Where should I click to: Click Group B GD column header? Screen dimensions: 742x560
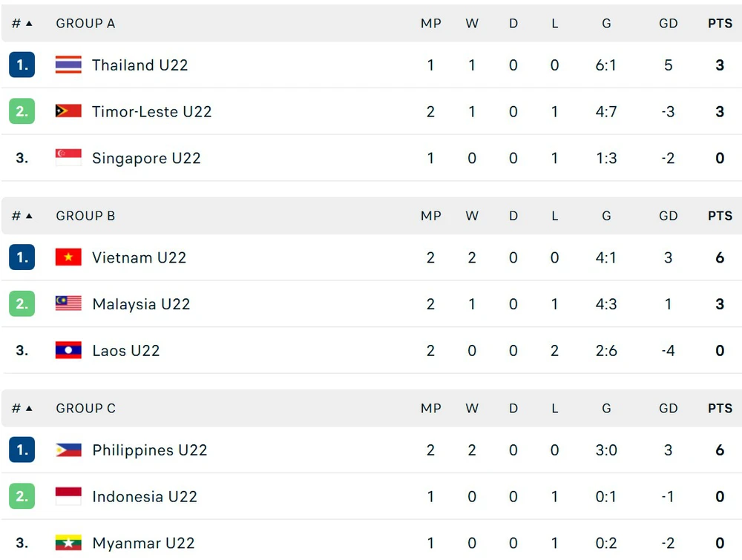click(668, 216)
